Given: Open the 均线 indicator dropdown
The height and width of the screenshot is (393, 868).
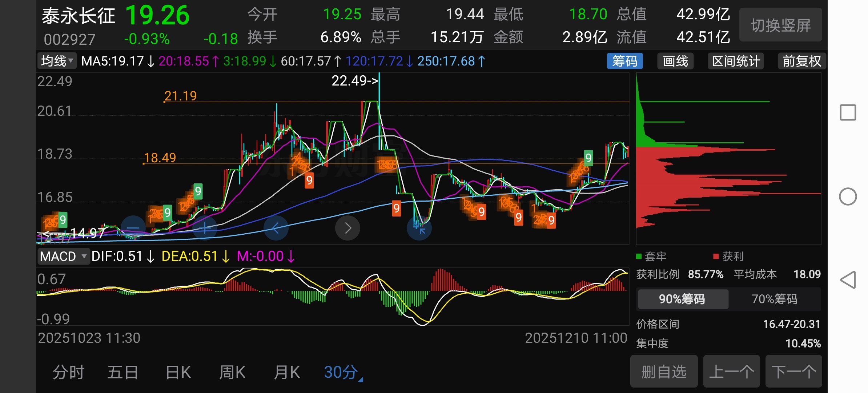Looking at the screenshot, I should point(57,61).
